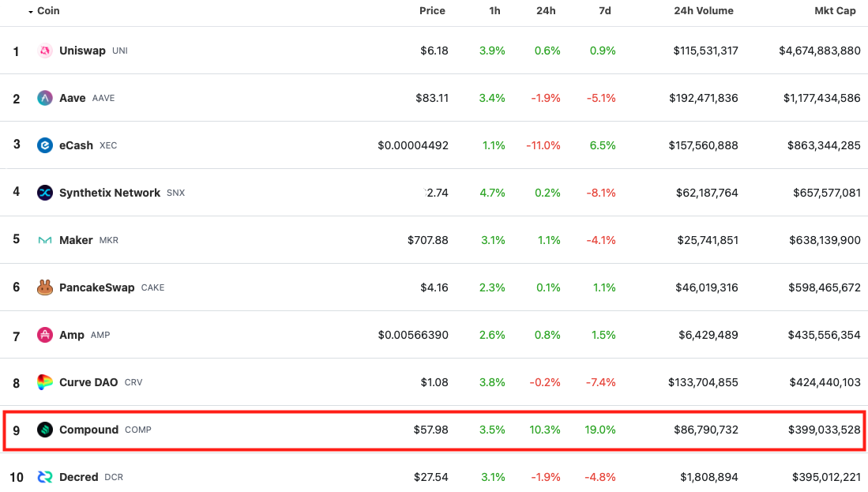Screen dimensions: 868x492
Task: Click the Amp coin logo icon
Action: (x=45, y=335)
